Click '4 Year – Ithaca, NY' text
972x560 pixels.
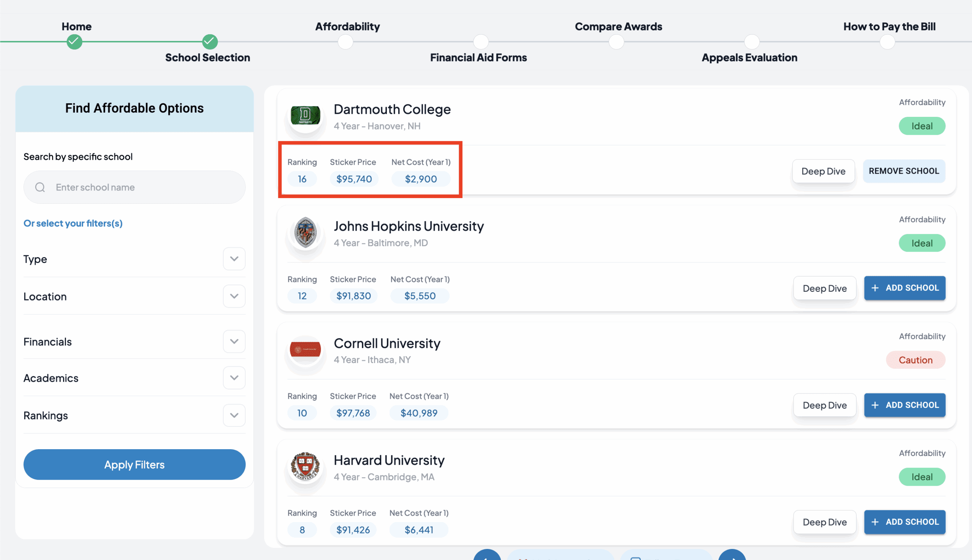point(372,360)
